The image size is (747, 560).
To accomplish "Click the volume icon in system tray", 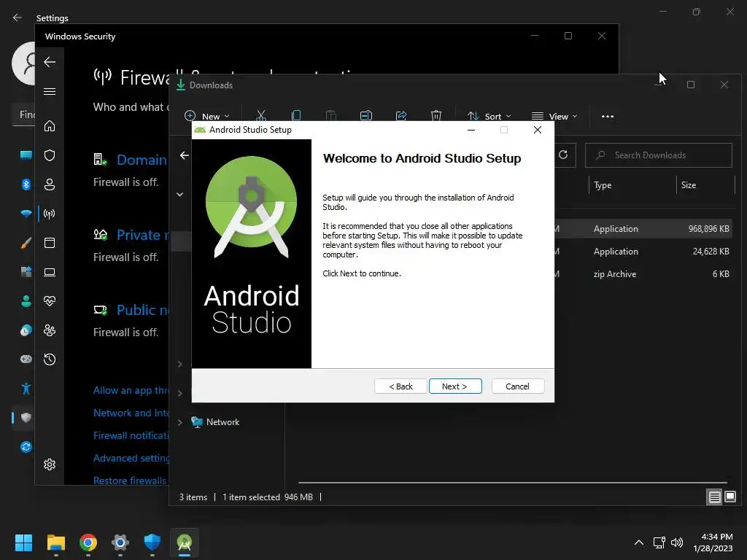I will [x=676, y=542].
